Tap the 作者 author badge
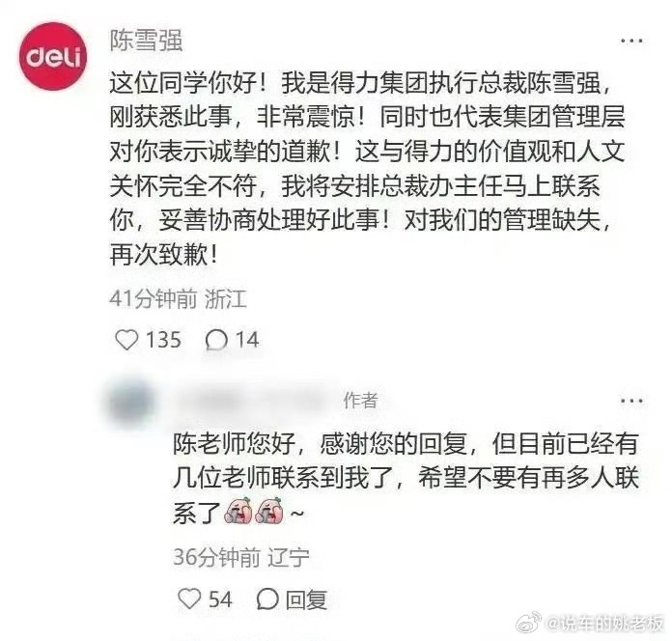 (x=360, y=401)
